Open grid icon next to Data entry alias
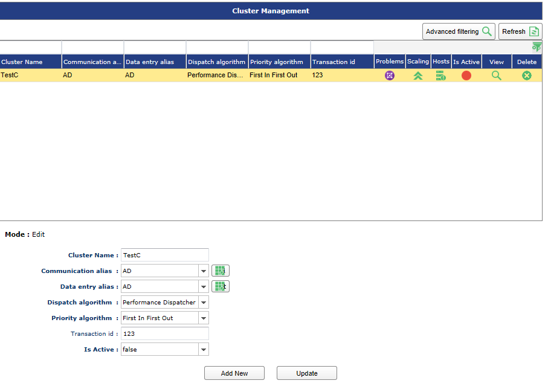548x392 pixels. point(220,286)
